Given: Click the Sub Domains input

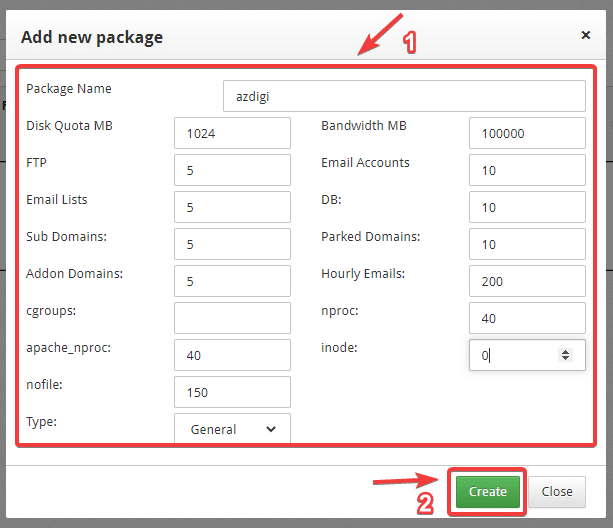Looking at the screenshot, I should (232, 244).
